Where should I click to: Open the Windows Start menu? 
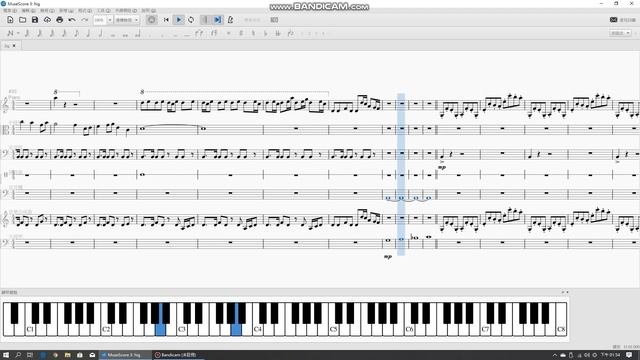6,355
